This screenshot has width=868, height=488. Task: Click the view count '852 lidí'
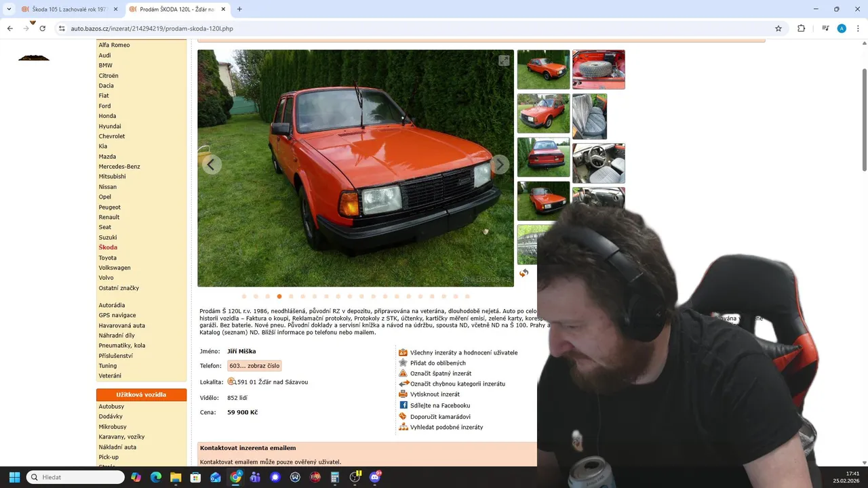click(x=237, y=398)
